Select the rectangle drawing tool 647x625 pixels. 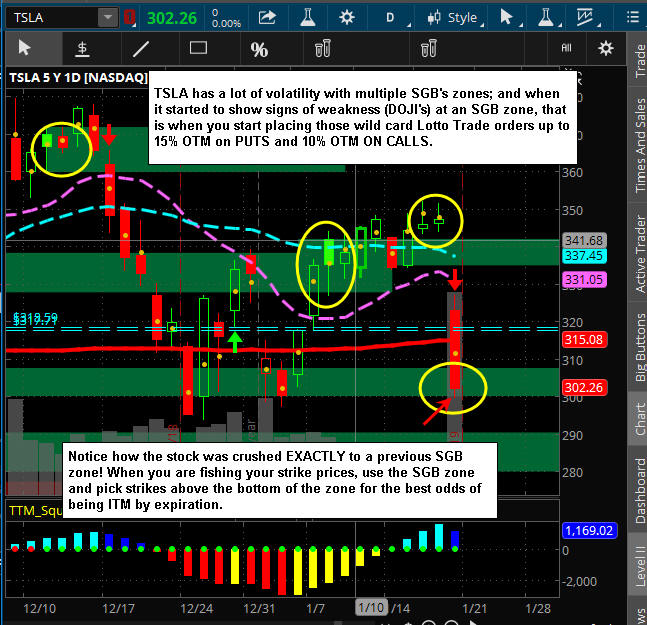point(198,48)
